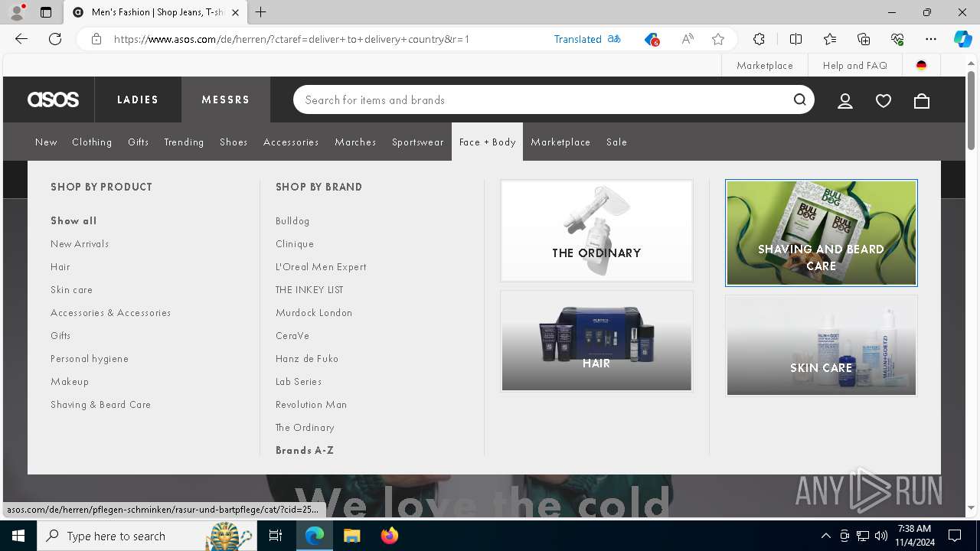This screenshot has height=551, width=980.
Task: Open saved items heart icon
Action: point(884,100)
